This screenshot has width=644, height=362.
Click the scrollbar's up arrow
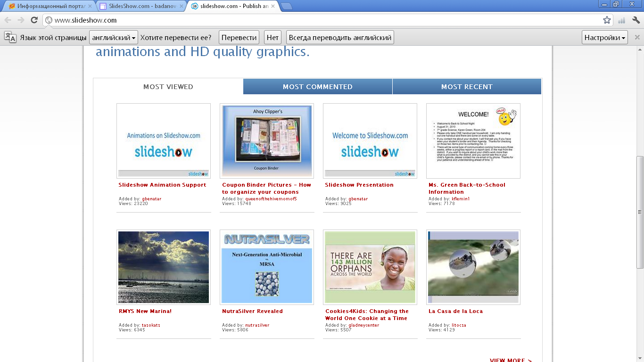pyautogui.click(x=640, y=49)
